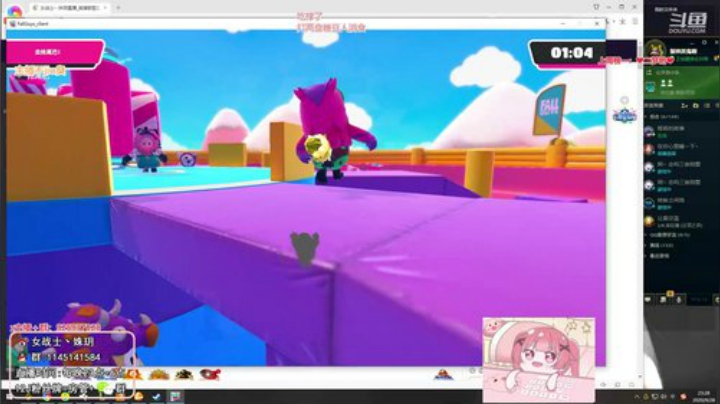Open a new browser tab
Image resolution: width=720 pixels, height=404 pixels.
click(118, 8)
